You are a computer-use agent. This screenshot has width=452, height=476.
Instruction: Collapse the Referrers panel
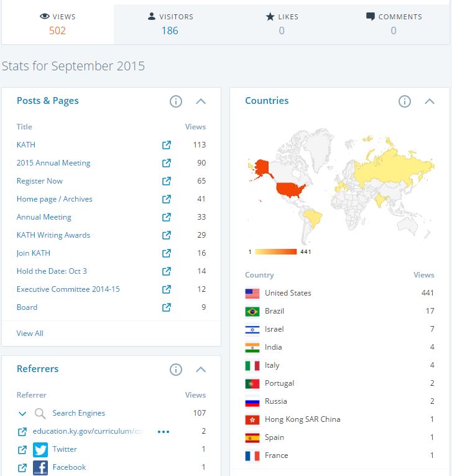click(x=201, y=370)
